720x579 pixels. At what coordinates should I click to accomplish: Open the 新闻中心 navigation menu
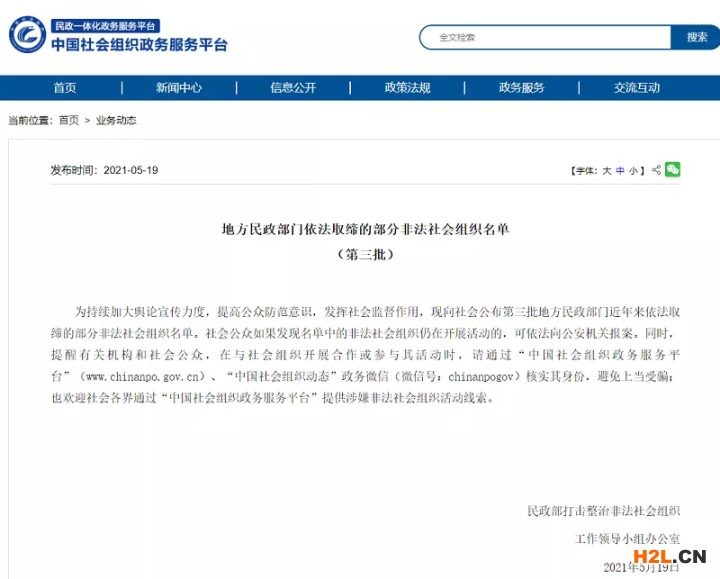click(179, 88)
